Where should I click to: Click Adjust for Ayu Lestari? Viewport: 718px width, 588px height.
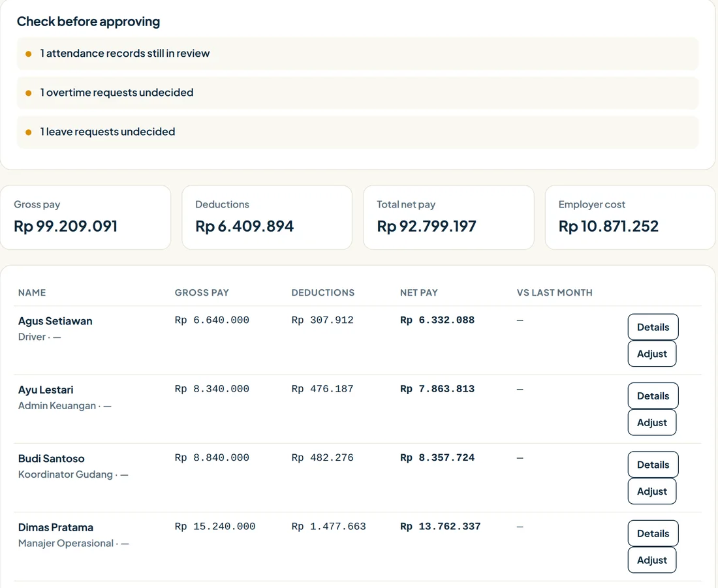pyautogui.click(x=652, y=422)
